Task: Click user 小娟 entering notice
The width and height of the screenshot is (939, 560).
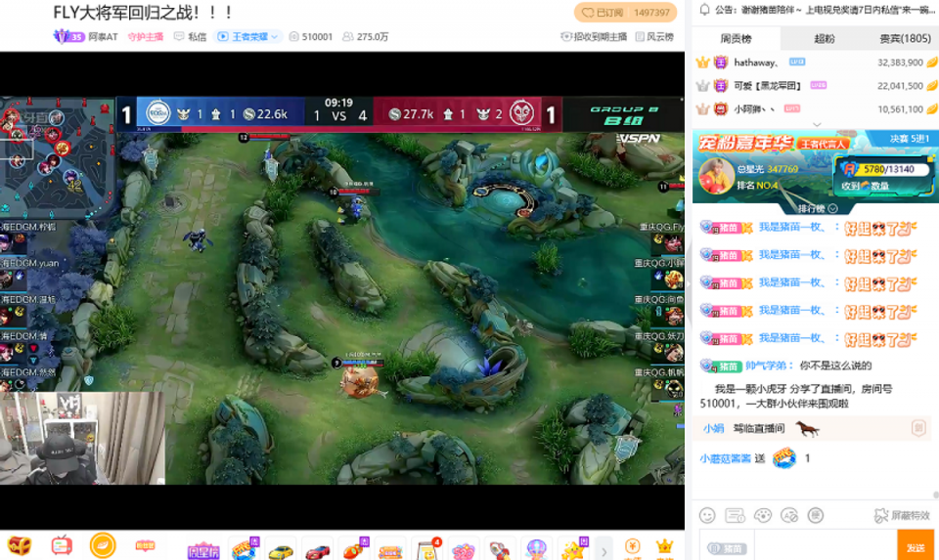Action: pos(713,428)
